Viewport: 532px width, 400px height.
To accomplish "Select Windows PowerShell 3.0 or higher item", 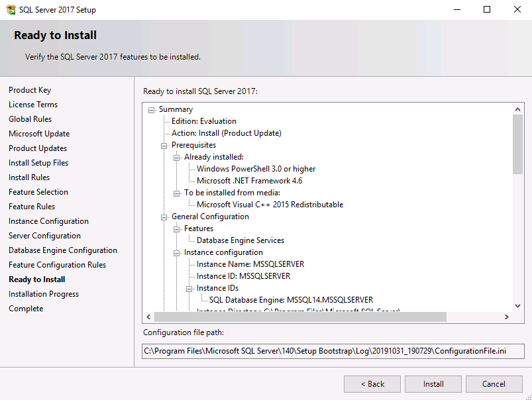I will click(x=256, y=169).
